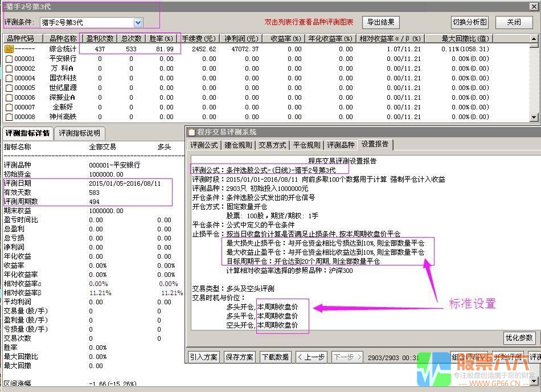Go back with 上一步 button

tap(311, 357)
